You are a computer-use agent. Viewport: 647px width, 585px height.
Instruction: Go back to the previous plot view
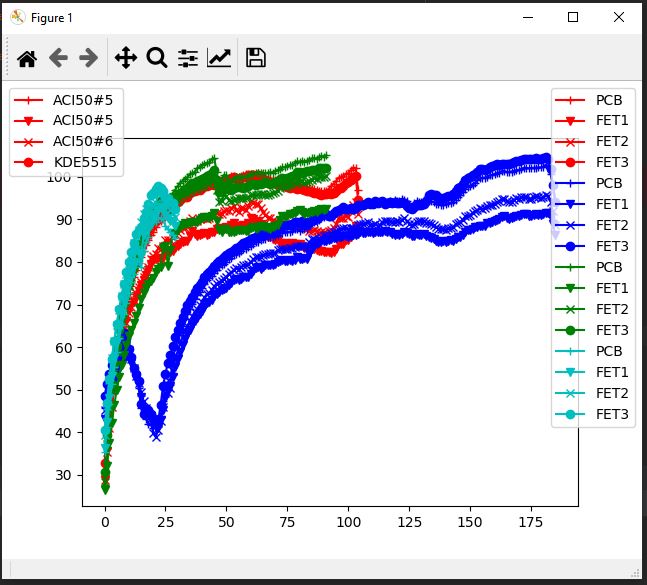point(58,58)
